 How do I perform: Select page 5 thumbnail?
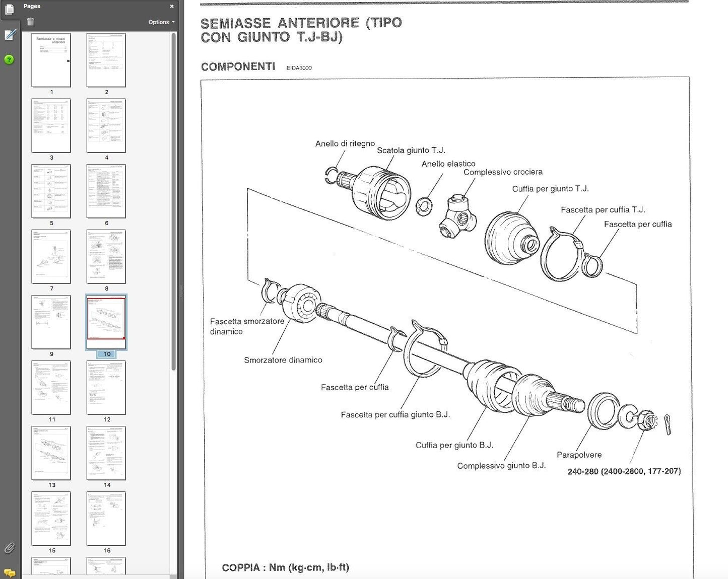[51, 191]
